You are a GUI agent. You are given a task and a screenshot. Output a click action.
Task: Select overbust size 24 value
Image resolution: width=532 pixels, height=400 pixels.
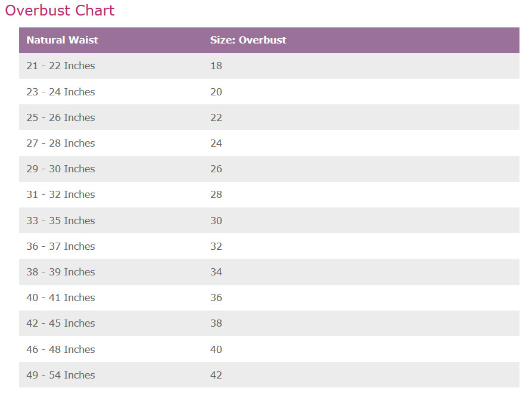pyautogui.click(x=216, y=143)
